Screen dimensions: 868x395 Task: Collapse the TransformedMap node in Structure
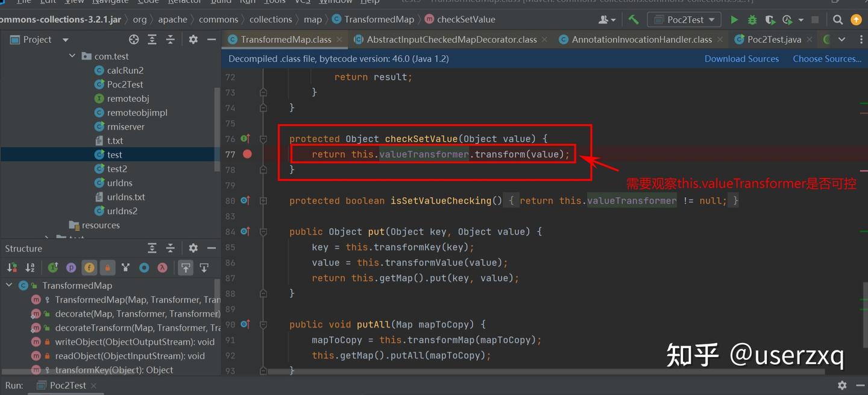point(8,285)
